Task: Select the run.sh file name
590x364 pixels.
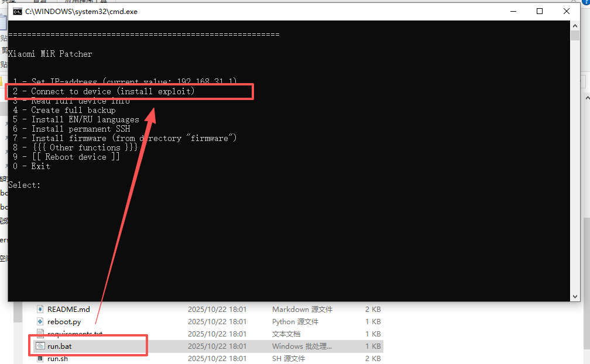Action: pyautogui.click(x=57, y=358)
